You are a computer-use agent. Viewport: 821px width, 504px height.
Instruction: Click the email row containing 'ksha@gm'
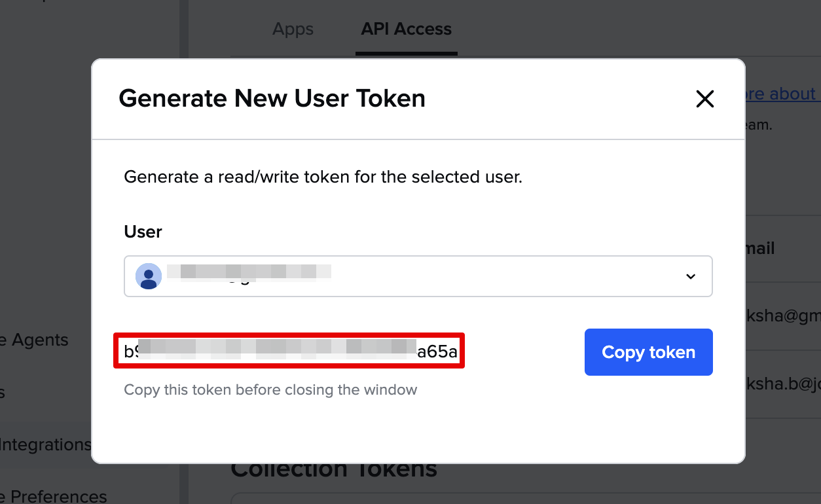pos(783,316)
